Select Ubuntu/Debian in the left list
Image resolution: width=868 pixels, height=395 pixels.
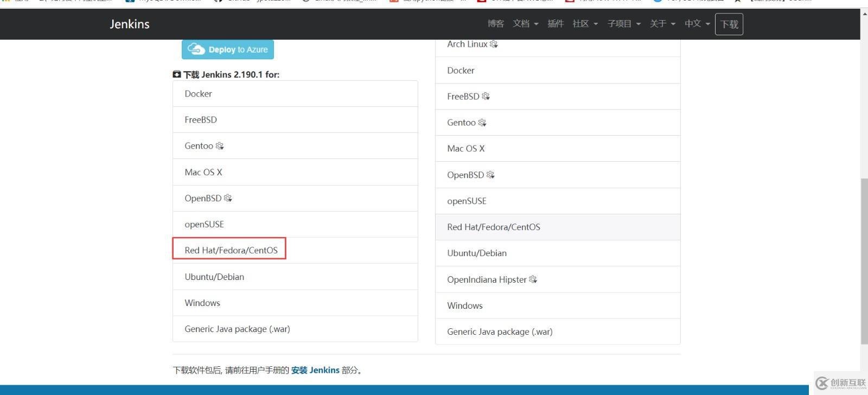tap(295, 277)
